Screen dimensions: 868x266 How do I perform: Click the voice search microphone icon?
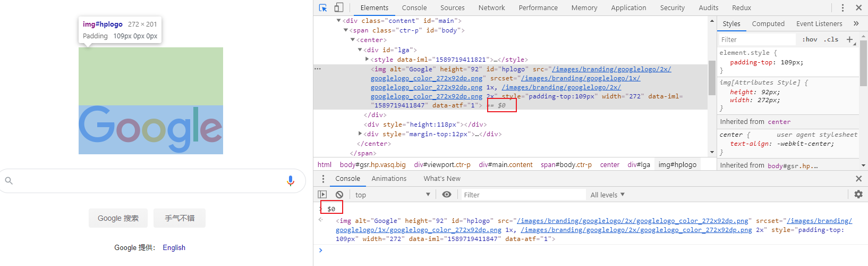(x=291, y=181)
